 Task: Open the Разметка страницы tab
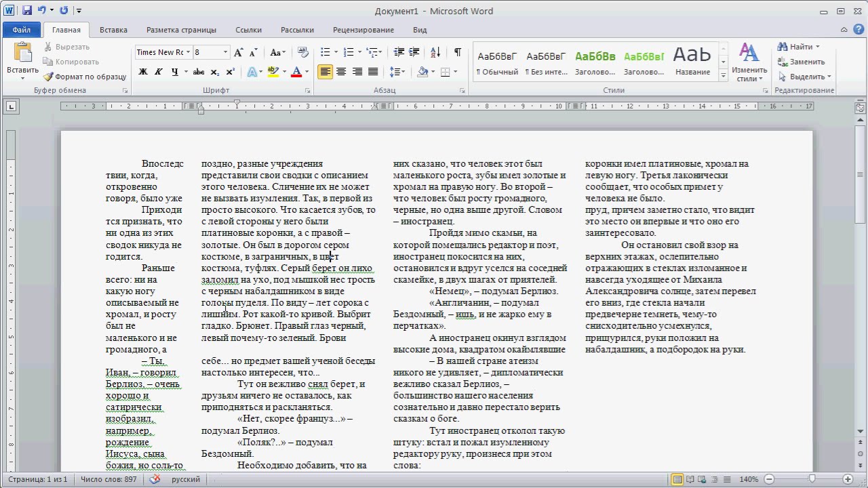click(x=181, y=30)
